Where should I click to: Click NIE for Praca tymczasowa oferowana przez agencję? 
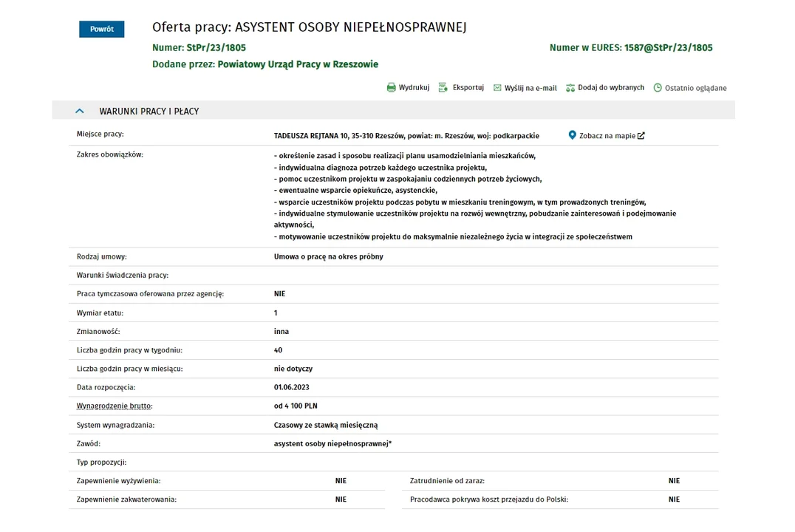click(x=279, y=293)
